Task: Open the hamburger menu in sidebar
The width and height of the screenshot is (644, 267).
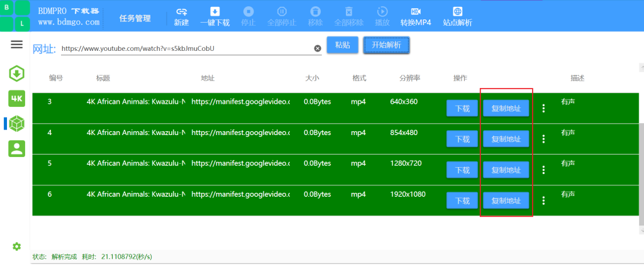Action: [x=16, y=45]
